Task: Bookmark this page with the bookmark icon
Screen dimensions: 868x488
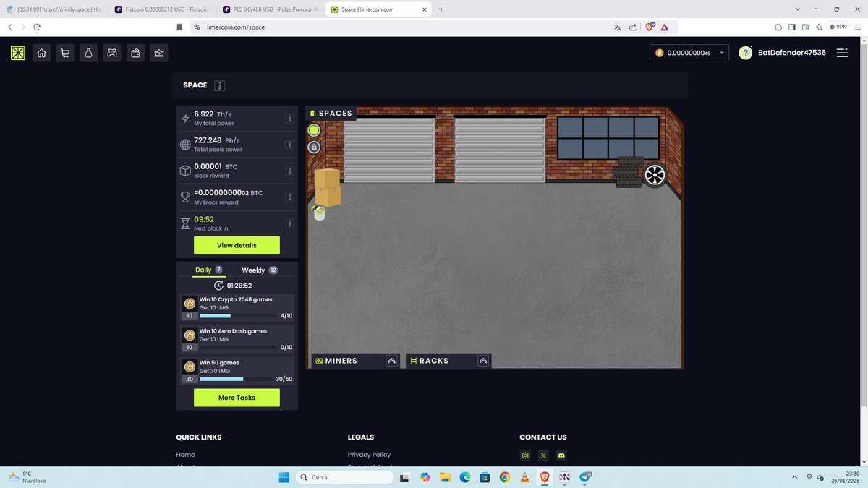Action: (x=179, y=27)
